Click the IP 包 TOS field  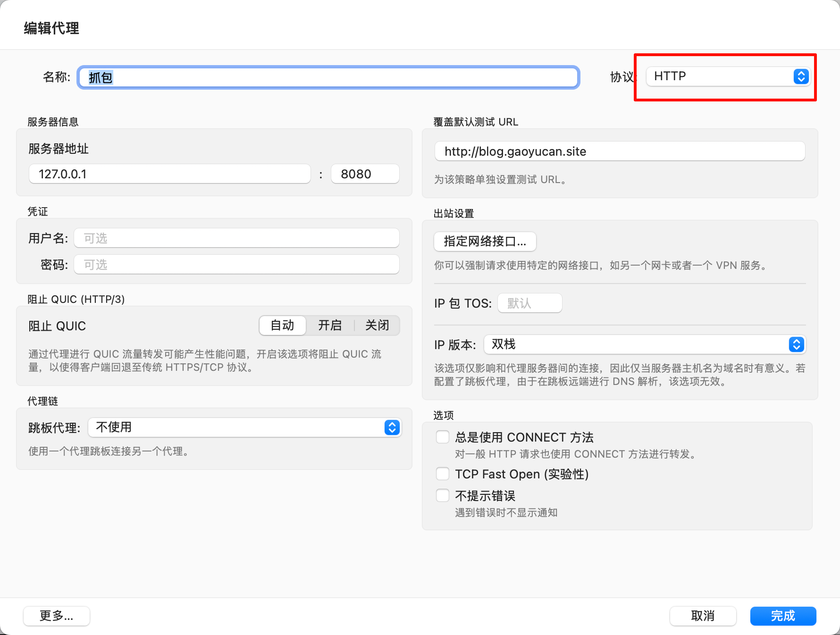(x=529, y=303)
